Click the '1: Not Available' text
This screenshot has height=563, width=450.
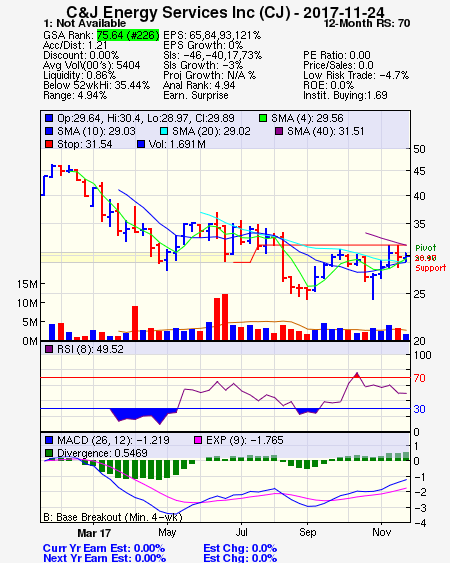tap(85, 23)
